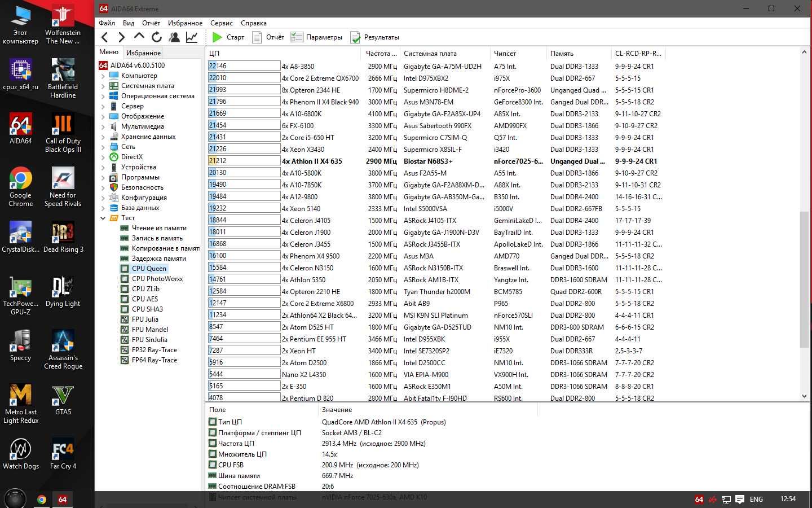
Task: Select the CPU SHA3 benchmark
Action: click(147, 309)
